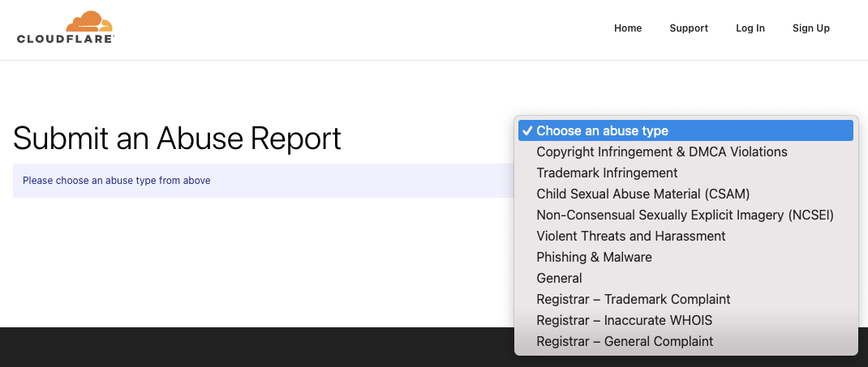Pick Child Sexual Abuse Material (CSAM)
Screen dimensions: 868x367
coord(685,194)
